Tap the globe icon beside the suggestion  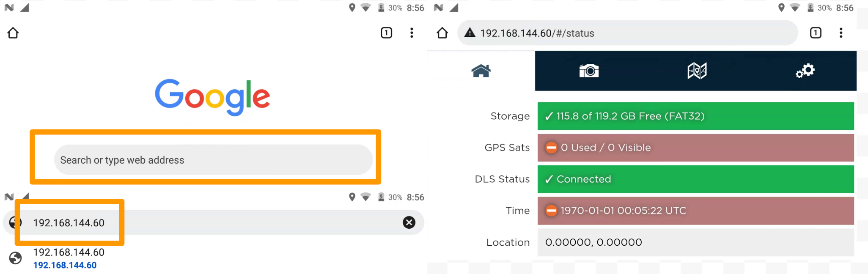(16, 258)
